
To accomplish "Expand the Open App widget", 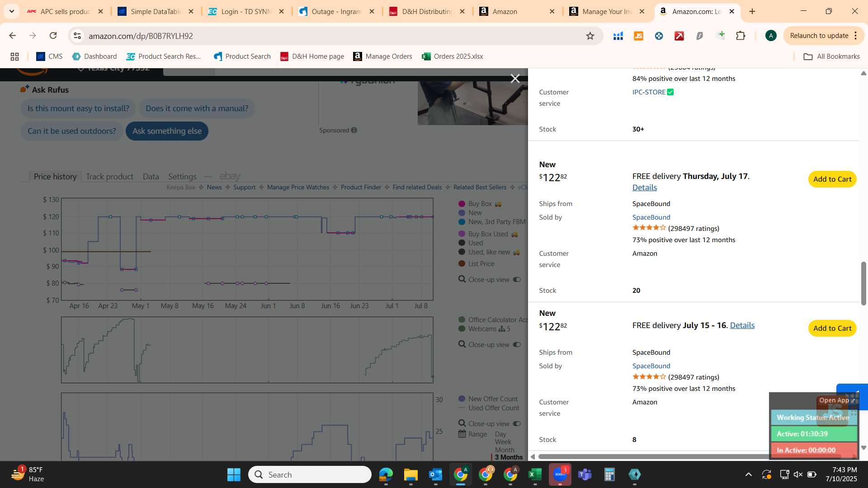I will (x=837, y=400).
